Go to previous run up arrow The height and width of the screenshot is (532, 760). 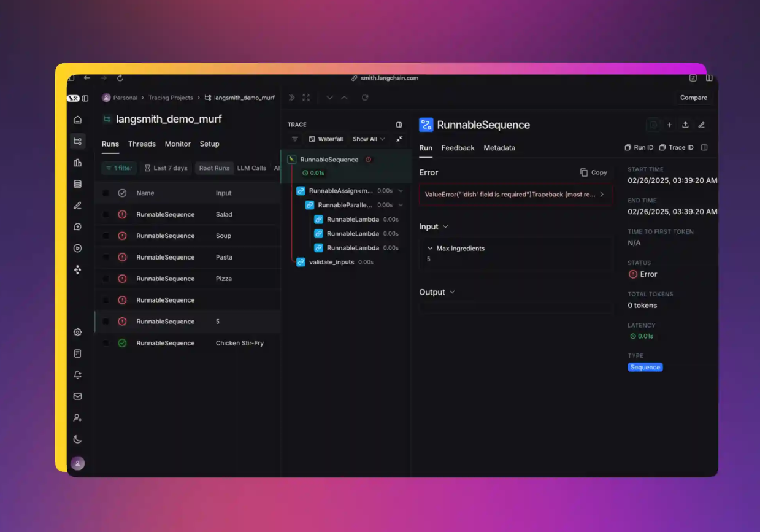(x=344, y=98)
